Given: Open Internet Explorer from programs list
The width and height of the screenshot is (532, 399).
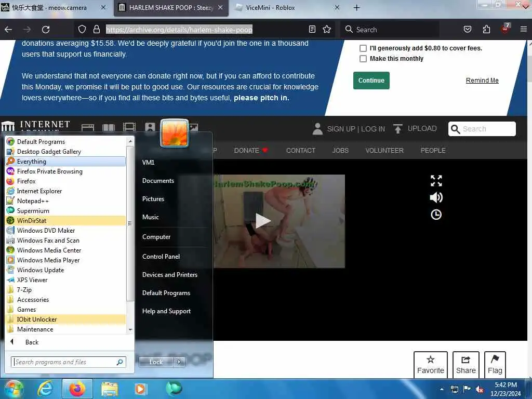Looking at the screenshot, I should pos(65,191).
